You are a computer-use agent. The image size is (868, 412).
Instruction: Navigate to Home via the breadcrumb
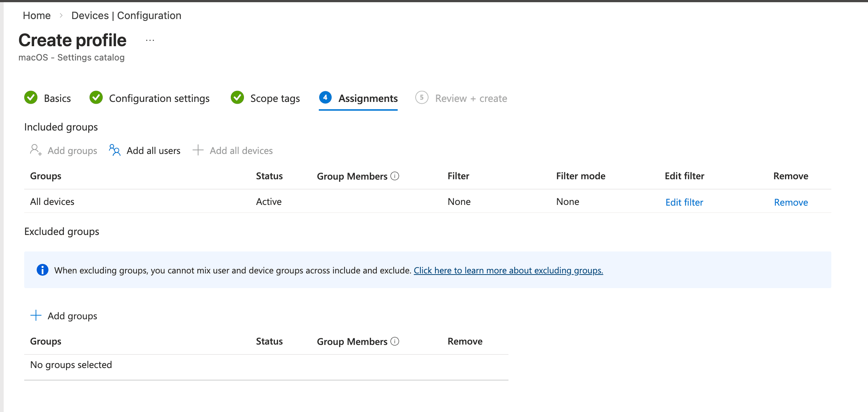point(37,15)
